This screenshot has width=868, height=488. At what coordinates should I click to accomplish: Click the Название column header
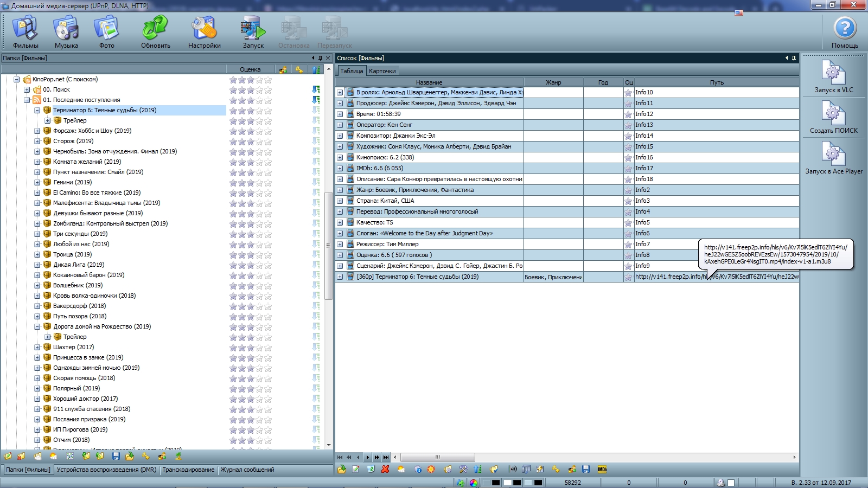[x=429, y=82]
